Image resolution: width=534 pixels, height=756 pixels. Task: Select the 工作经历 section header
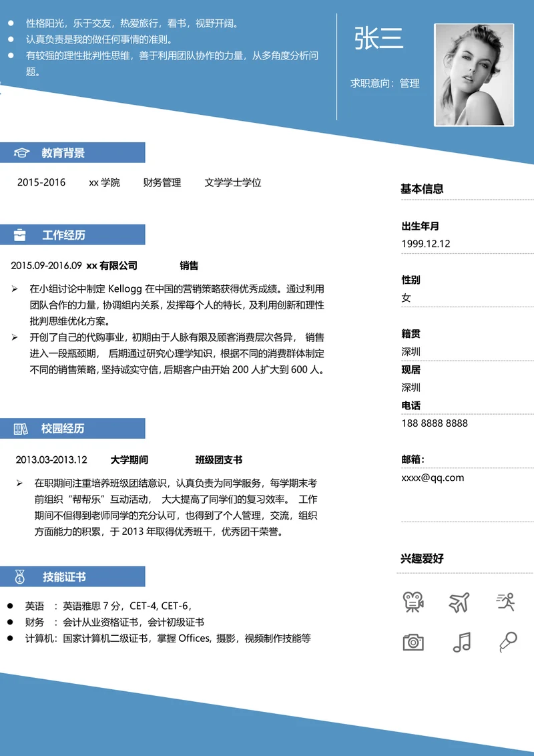pyautogui.click(x=63, y=235)
